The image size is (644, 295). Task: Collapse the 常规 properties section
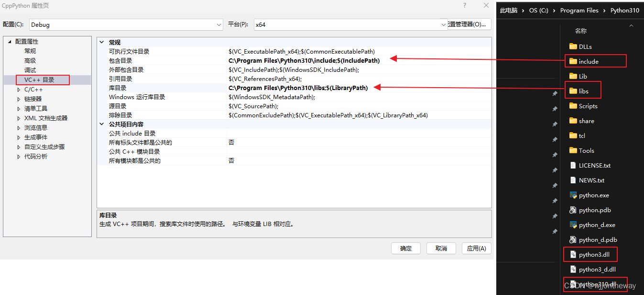click(x=101, y=42)
